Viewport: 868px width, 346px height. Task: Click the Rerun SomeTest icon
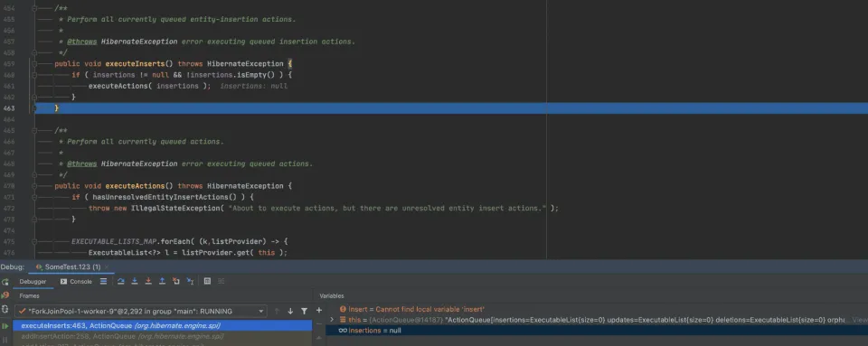point(5,282)
